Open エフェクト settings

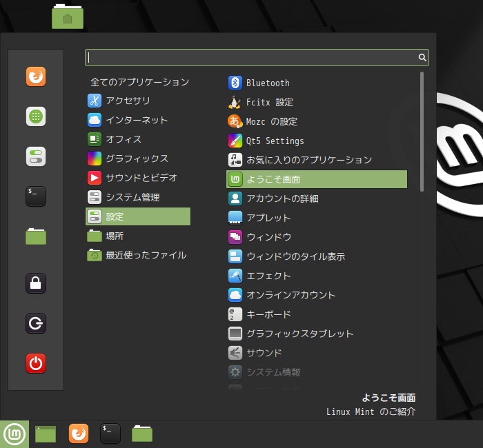317,276
